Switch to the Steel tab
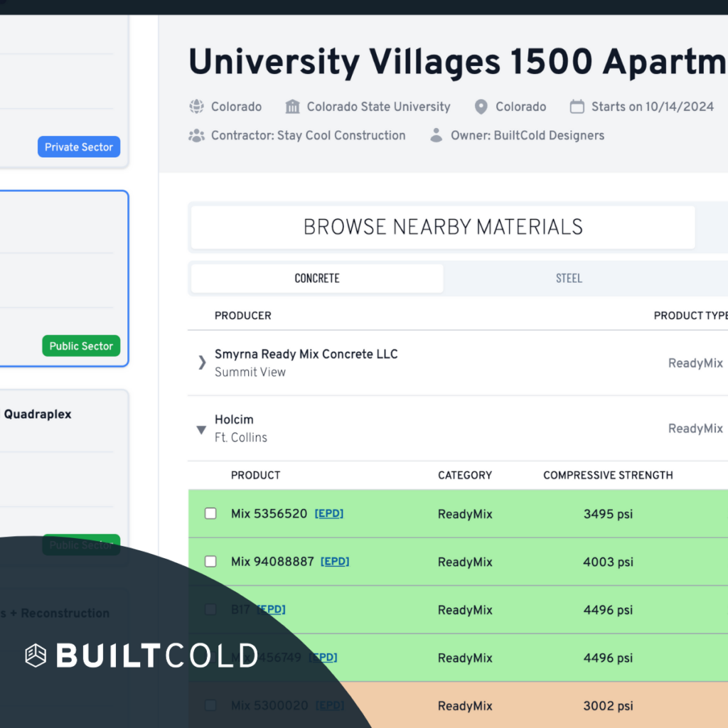This screenshot has width=728, height=728. point(569,278)
